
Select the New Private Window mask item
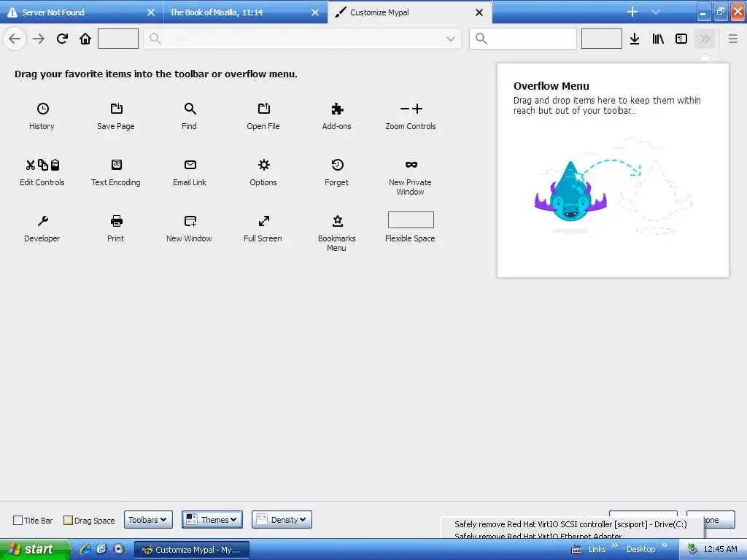coord(411,177)
